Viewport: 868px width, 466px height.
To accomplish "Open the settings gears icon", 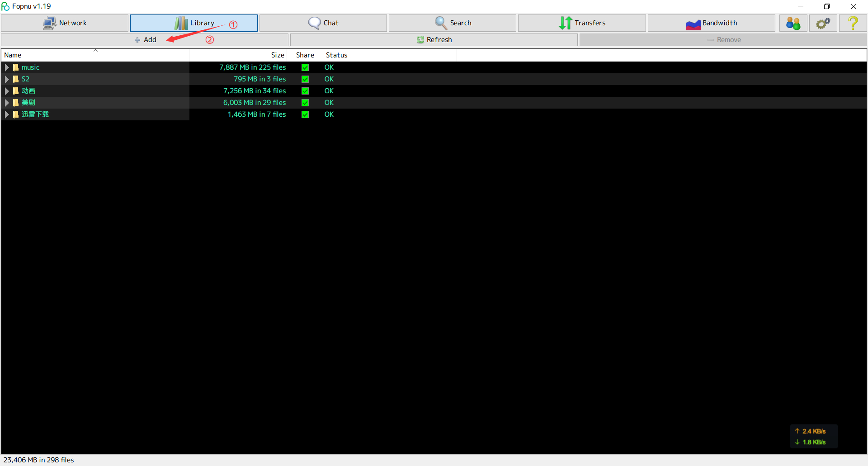I will pyautogui.click(x=823, y=23).
